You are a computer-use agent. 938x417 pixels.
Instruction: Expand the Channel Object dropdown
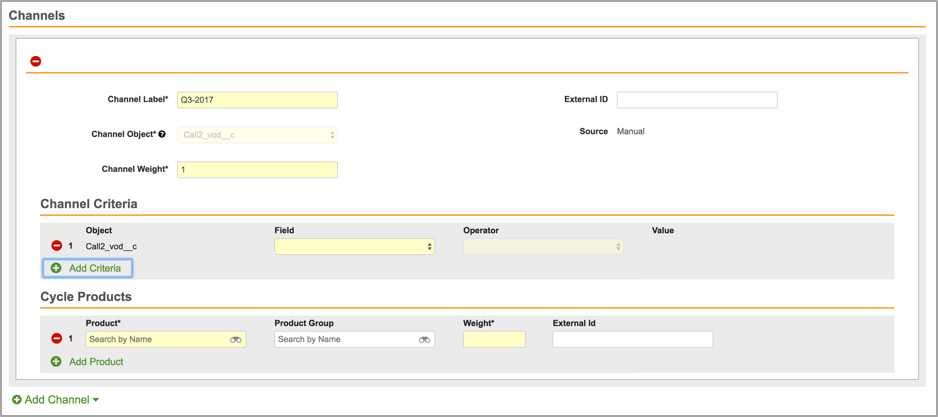257,135
